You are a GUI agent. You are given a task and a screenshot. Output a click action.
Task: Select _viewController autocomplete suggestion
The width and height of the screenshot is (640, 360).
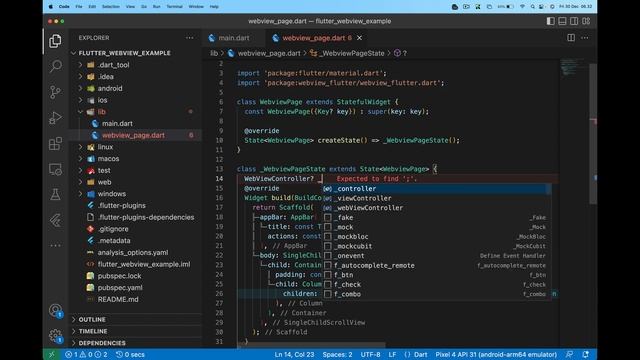436,198
